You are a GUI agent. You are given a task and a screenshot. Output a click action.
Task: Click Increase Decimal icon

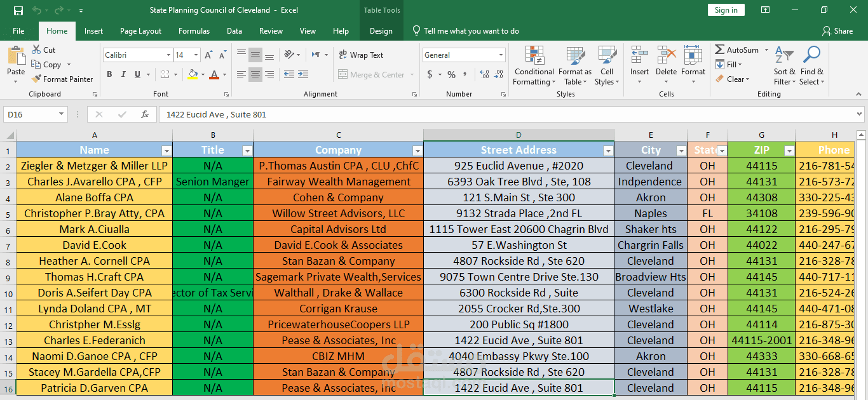click(x=484, y=75)
